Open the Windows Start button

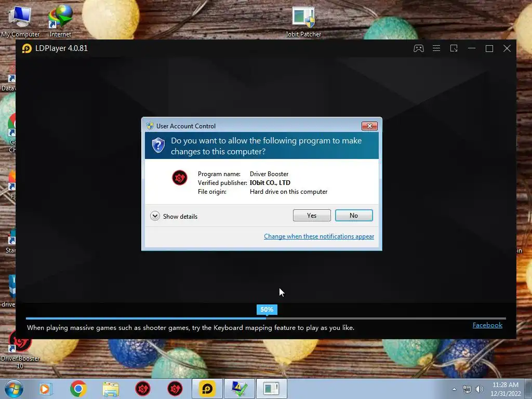coord(14,389)
